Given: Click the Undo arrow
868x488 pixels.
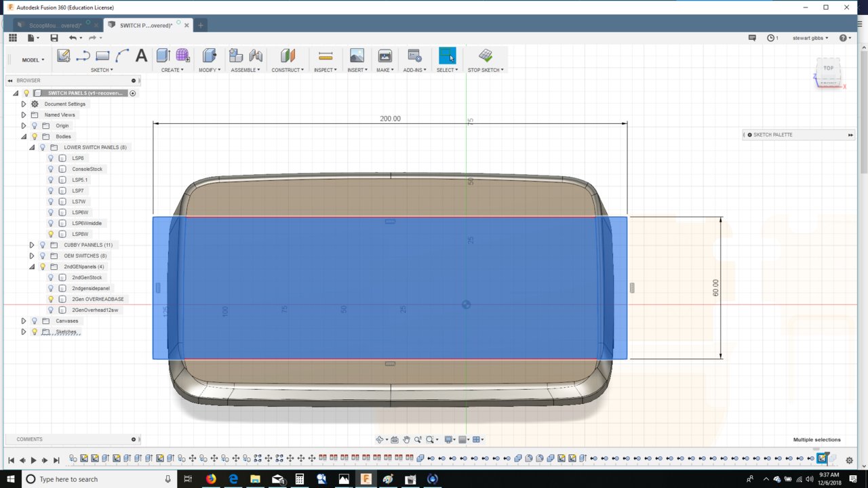Looking at the screenshot, I should click(x=73, y=38).
